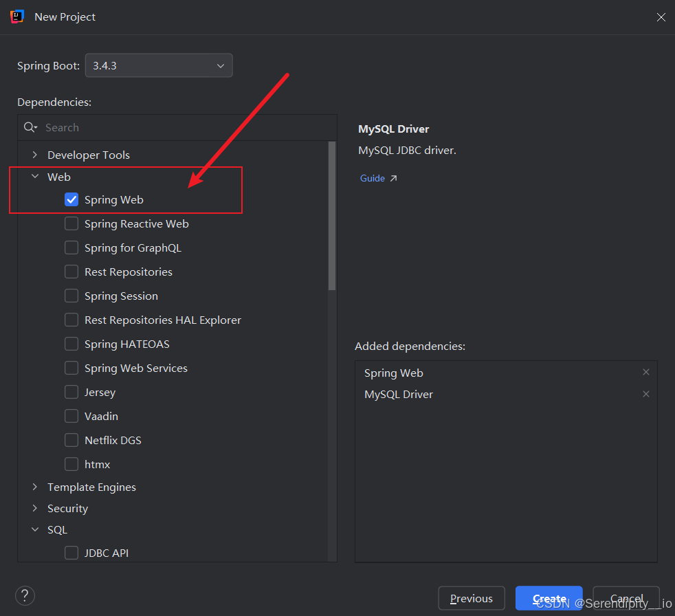
Task: Select the JDBC API checkbox
Action: pos(71,553)
